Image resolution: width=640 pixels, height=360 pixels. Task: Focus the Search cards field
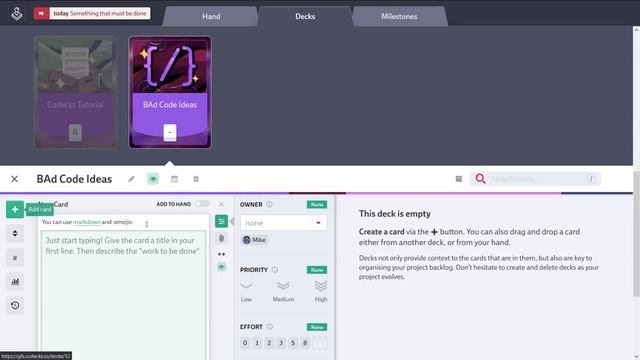[x=535, y=179]
